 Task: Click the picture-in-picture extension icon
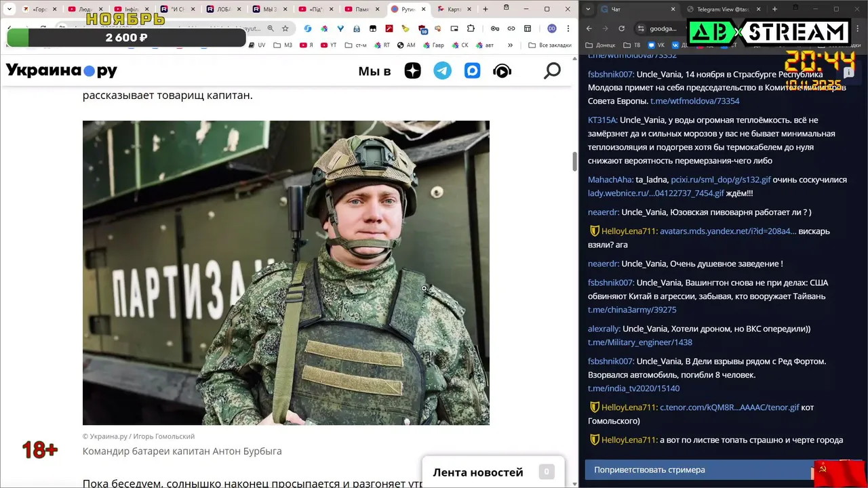(454, 28)
